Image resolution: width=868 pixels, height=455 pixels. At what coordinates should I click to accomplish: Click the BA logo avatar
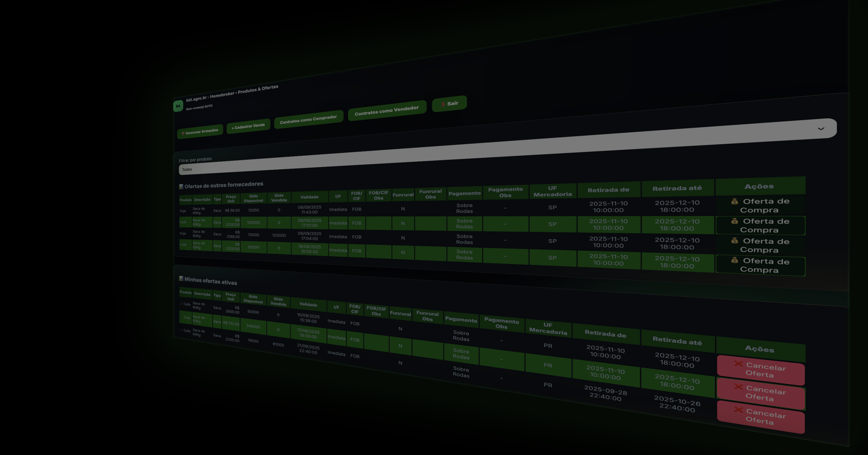(x=178, y=106)
